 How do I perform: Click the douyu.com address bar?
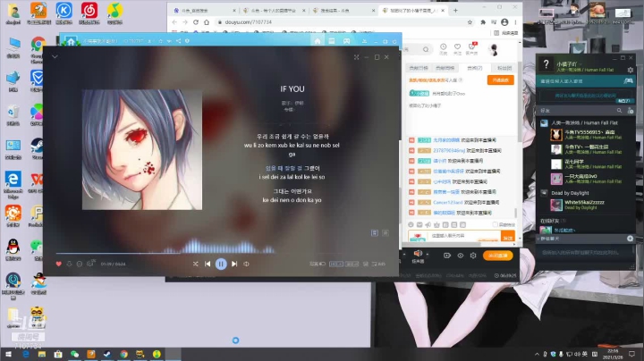(345, 22)
